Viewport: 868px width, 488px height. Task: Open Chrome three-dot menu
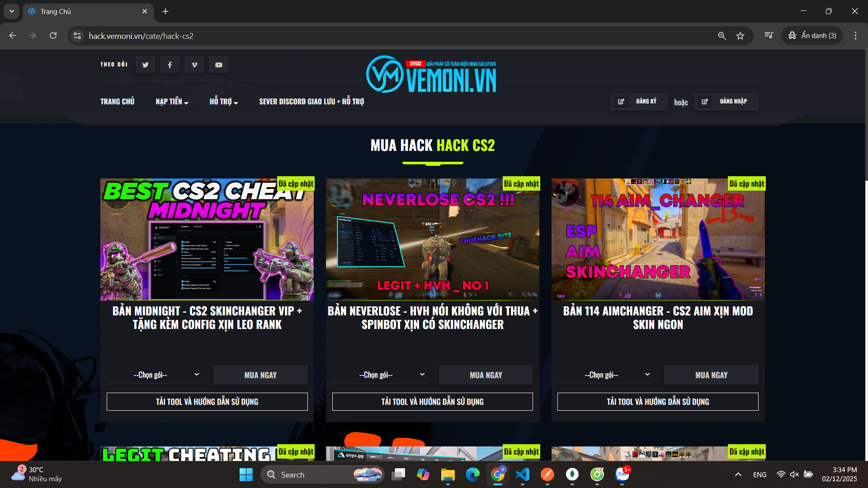pyautogui.click(x=855, y=36)
